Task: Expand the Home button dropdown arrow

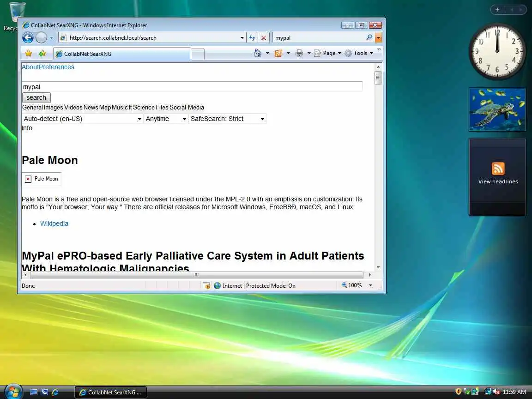Action: point(267,53)
